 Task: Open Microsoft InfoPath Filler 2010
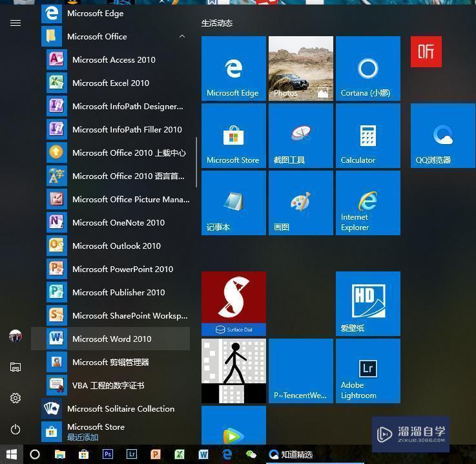pyautogui.click(x=110, y=130)
